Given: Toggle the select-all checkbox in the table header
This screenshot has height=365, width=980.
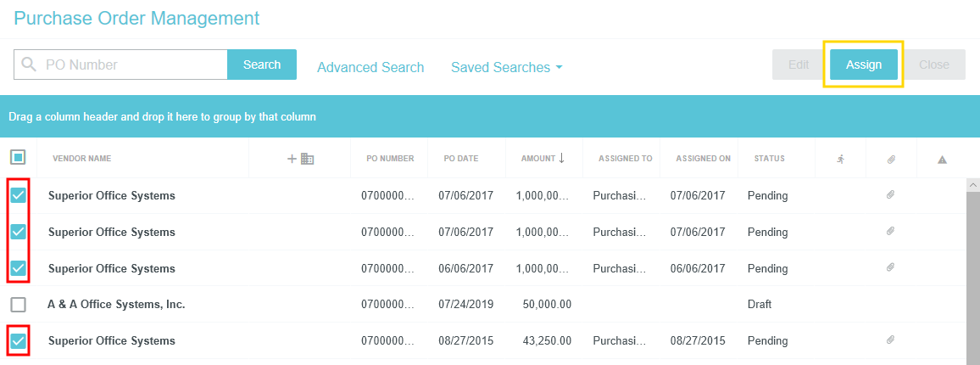Looking at the screenshot, I should [x=18, y=157].
